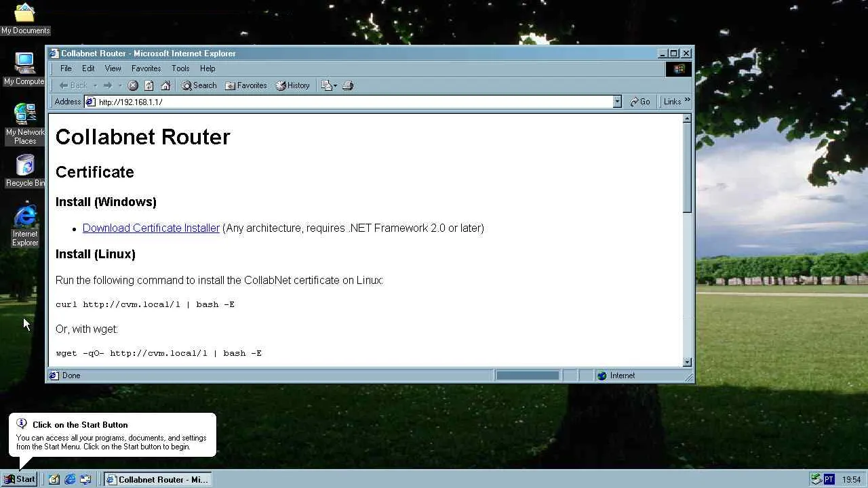Image resolution: width=868 pixels, height=488 pixels.
Task: Open the Edit menu
Action: click(88, 68)
